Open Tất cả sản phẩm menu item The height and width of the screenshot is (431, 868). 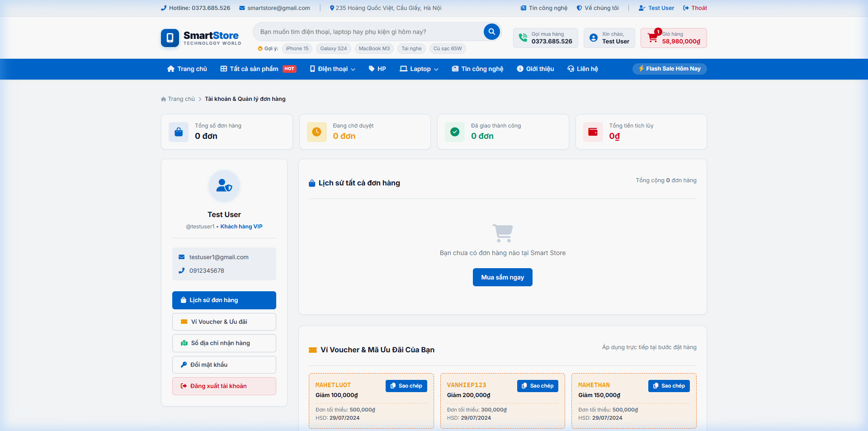258,69
